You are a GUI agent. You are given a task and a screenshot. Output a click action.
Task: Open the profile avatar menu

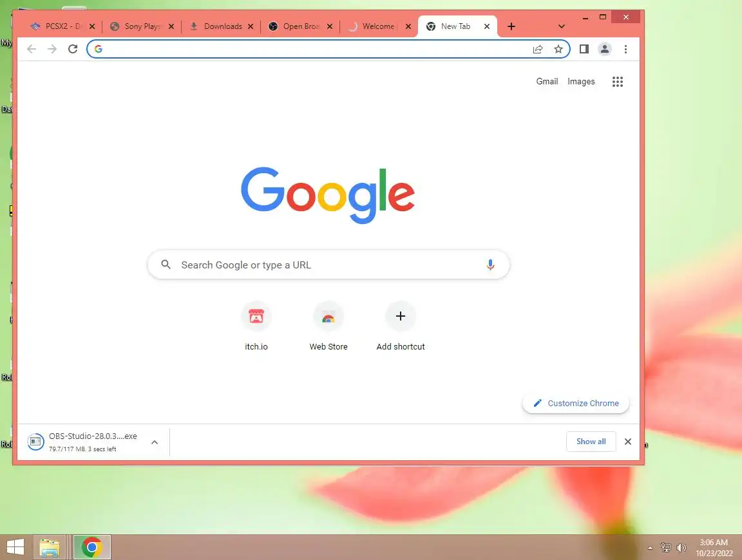click(x=605, y=49)
